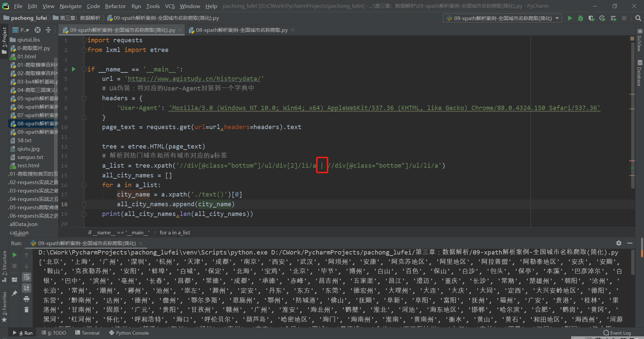Open the VCS menu
This screenshot has width=644, height=339.
pyautogui.click(x=170, y=6)
